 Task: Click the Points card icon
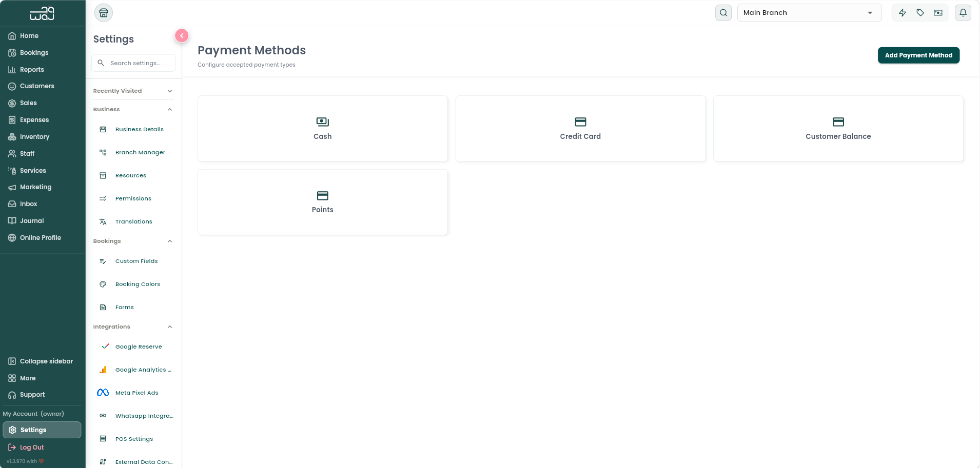(323, 196)
